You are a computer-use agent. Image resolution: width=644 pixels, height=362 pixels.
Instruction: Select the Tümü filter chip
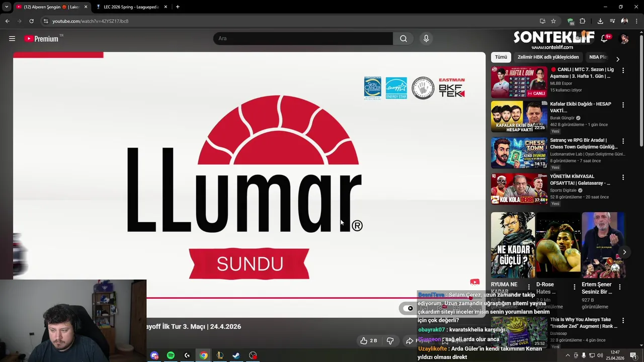[501, 57]
